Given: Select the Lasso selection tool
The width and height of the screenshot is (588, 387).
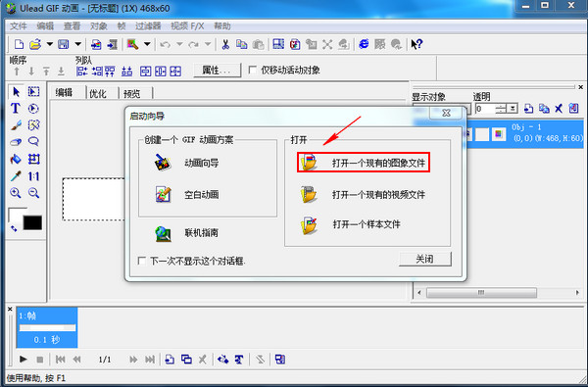Looking at the screenshot, I should [33, 142].
